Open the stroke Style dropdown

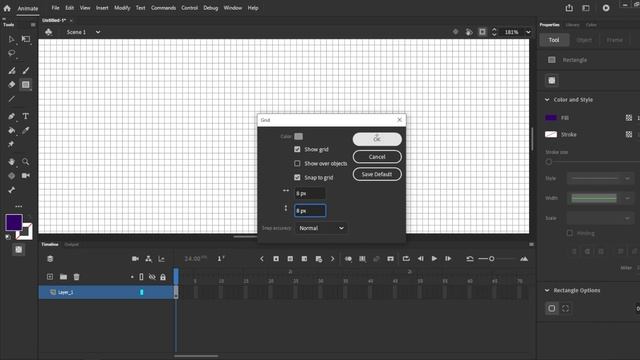(600, 178)
